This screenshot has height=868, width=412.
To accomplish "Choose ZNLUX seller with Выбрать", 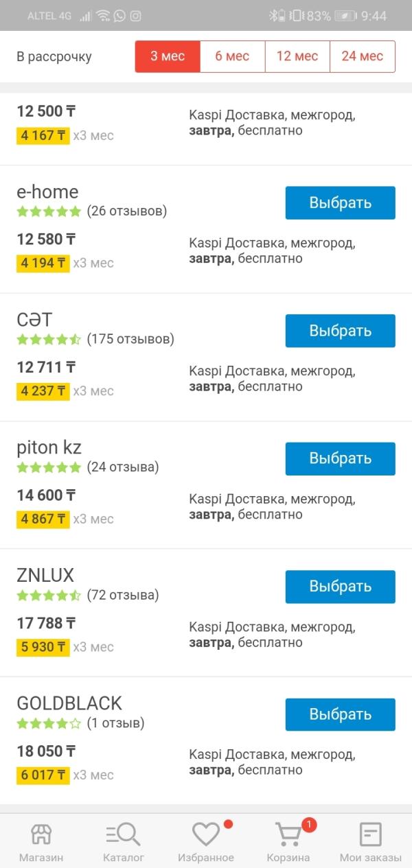I will 341,587.
